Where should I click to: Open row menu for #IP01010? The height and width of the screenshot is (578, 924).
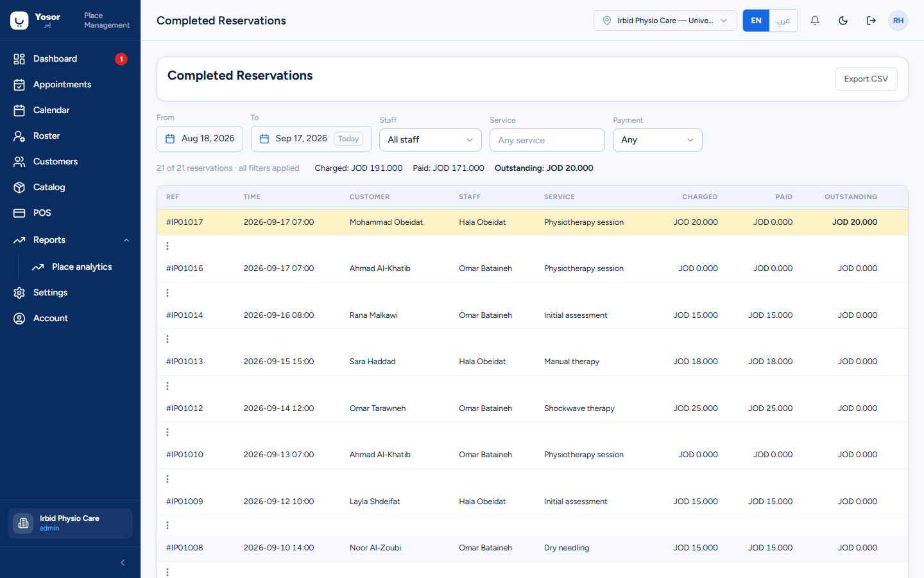(x=167, y=479)
